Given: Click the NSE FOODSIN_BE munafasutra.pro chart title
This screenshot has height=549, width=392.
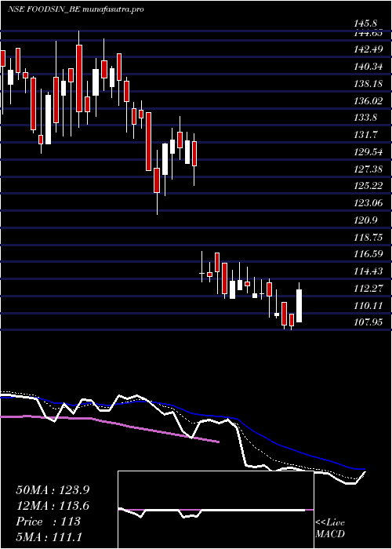Looking at the screenshot, I should pos(75,9).
